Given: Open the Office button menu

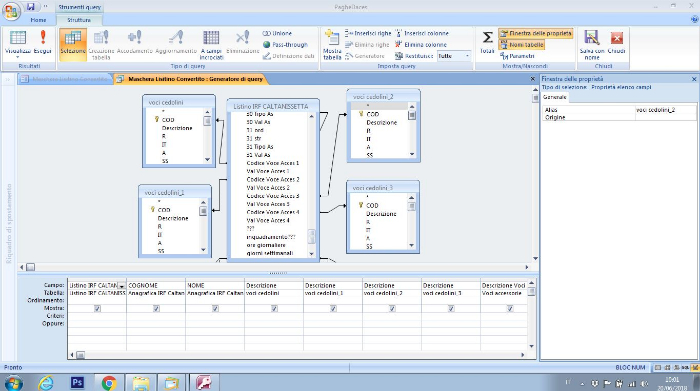Looking at the screenshot, I should 11,11.
